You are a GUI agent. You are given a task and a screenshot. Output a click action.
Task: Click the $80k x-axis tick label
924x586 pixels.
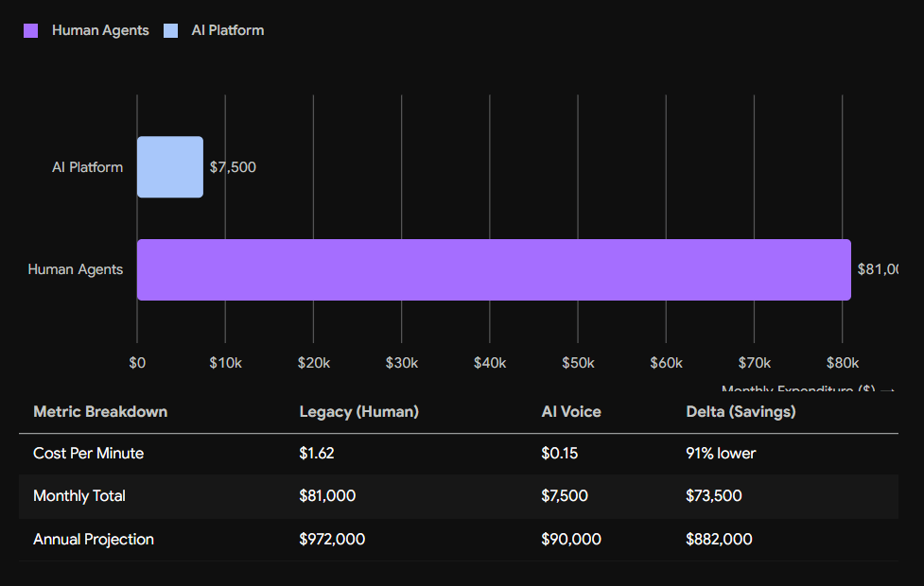coord(843,363)
